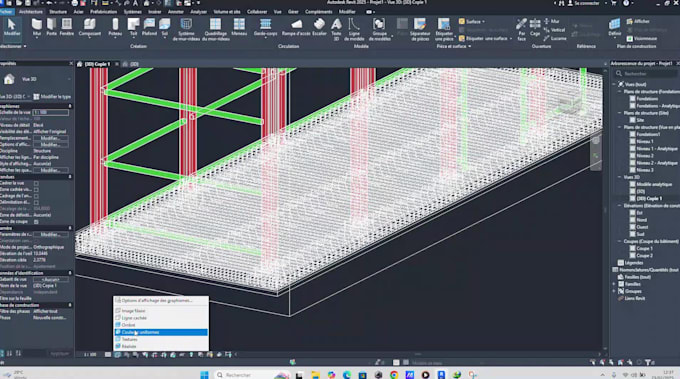Select the Par face opening tool

coord(522,29)
